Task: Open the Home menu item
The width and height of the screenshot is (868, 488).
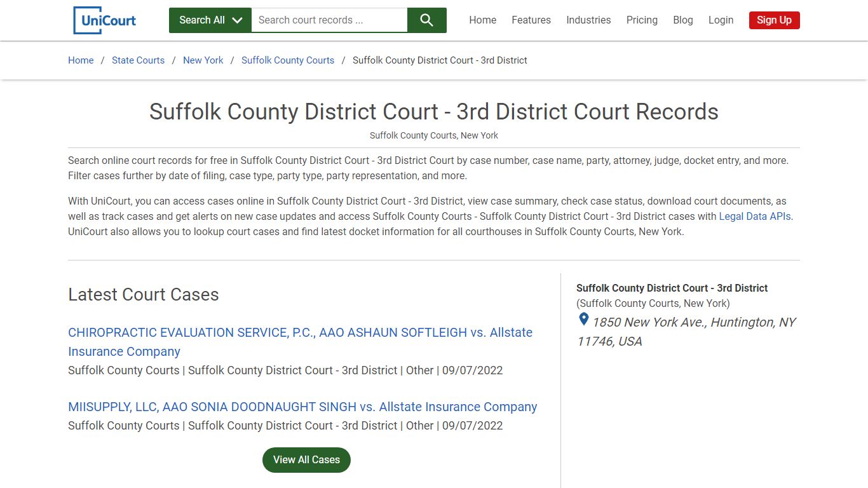Action: (x=483, y=20)
